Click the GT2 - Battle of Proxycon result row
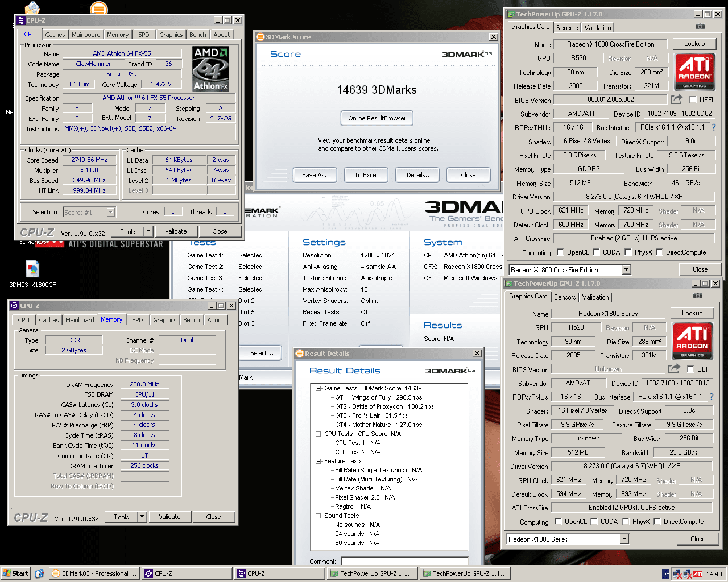 (x=384, y=406)
